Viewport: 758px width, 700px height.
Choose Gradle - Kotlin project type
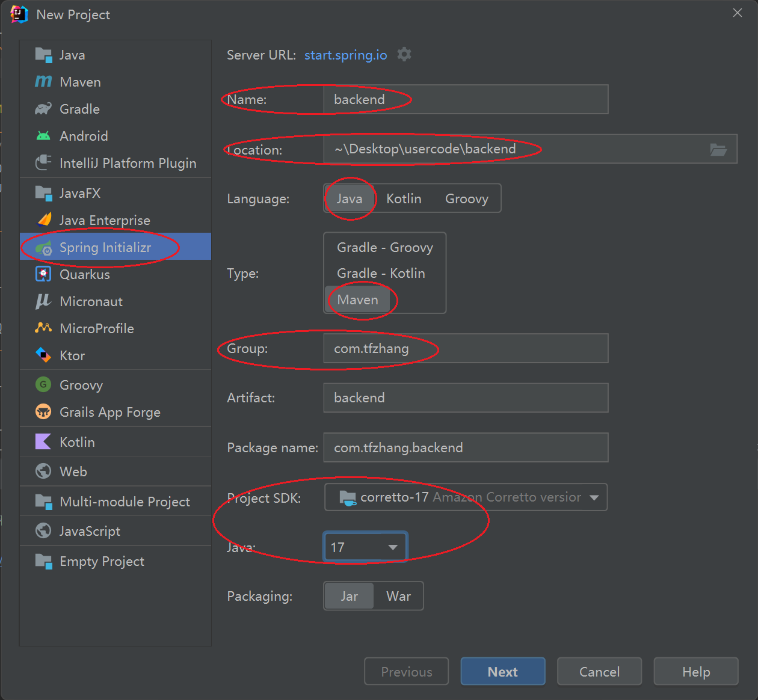[381, 273]
